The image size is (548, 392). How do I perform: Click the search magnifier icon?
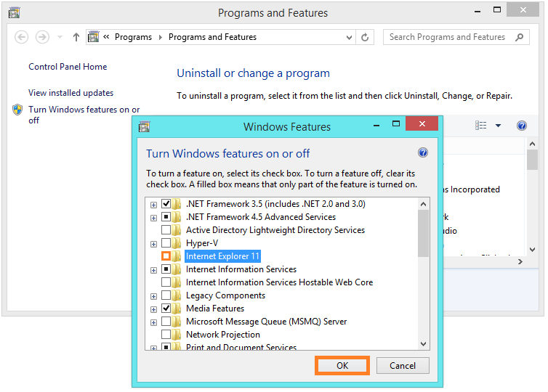pyautogui.click(x=520, y=37)
